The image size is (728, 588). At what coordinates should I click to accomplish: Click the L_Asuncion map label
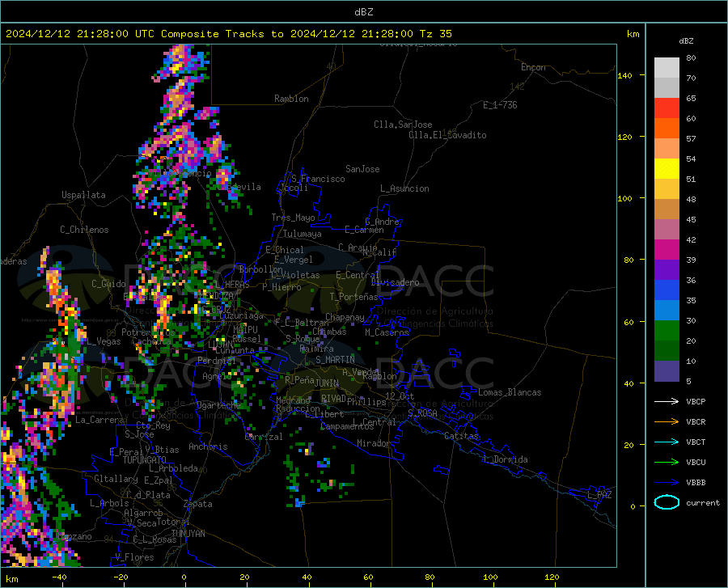[404, 188]
